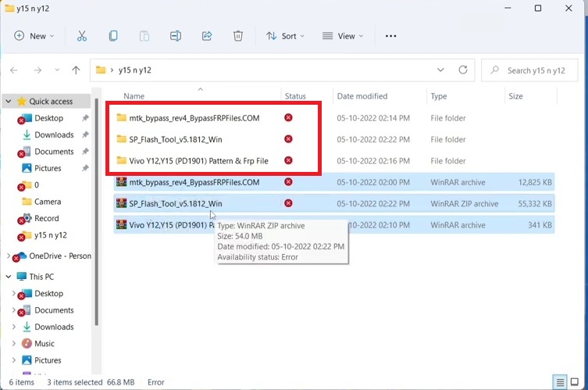This screenshot has height=390, width=588.
Task: Expand Pictures under This PC
Action: coord(13,360)
